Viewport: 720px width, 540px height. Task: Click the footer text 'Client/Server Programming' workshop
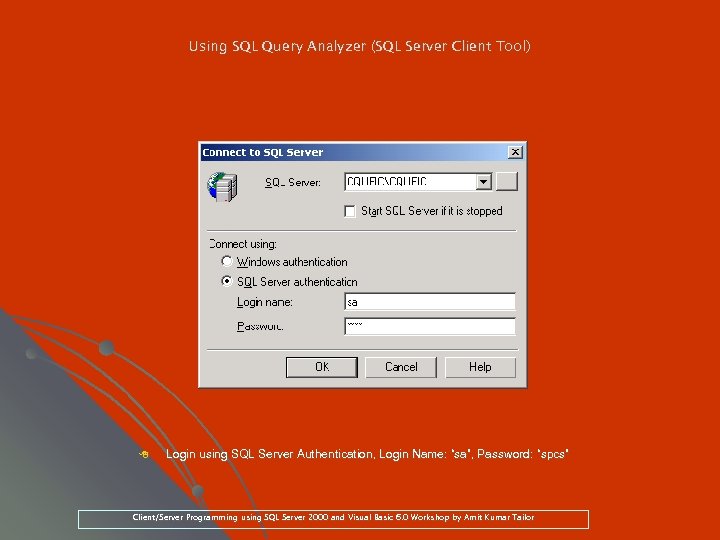click(x=333, y=518)
